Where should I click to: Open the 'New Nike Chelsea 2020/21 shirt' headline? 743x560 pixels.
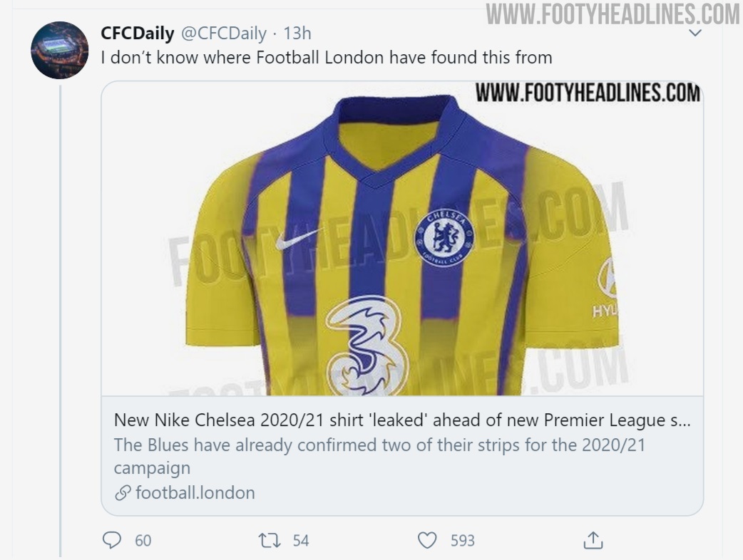tap(401, 420)
